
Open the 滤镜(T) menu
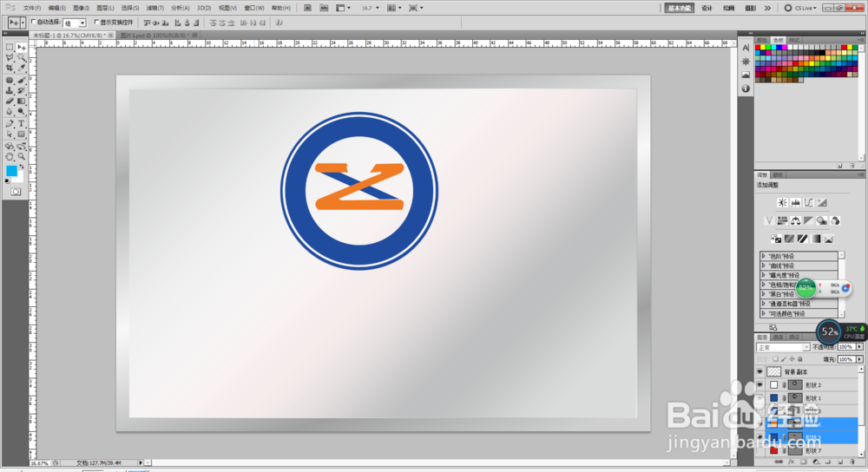(x=155, y=9)
